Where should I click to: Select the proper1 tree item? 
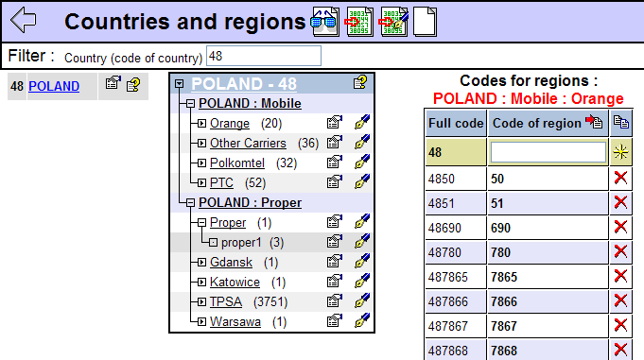pos(241,243)
